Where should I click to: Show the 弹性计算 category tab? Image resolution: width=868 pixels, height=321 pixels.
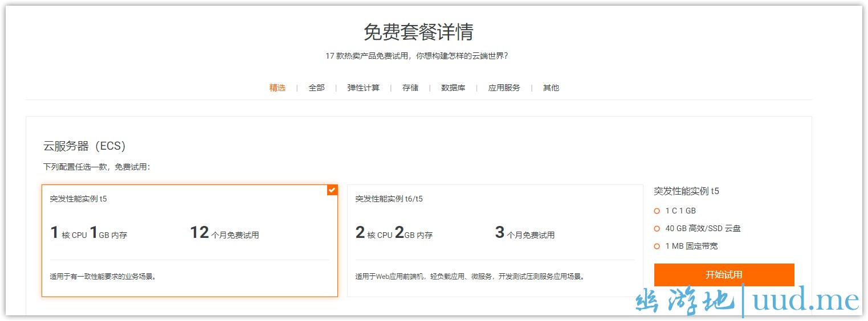(363, 88)
